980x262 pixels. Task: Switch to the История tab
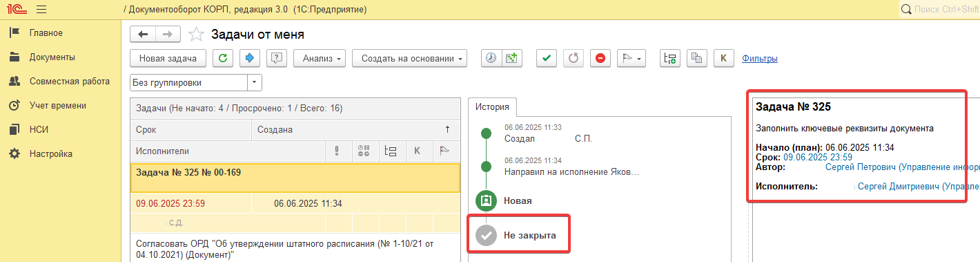click(x=492, y=107)
